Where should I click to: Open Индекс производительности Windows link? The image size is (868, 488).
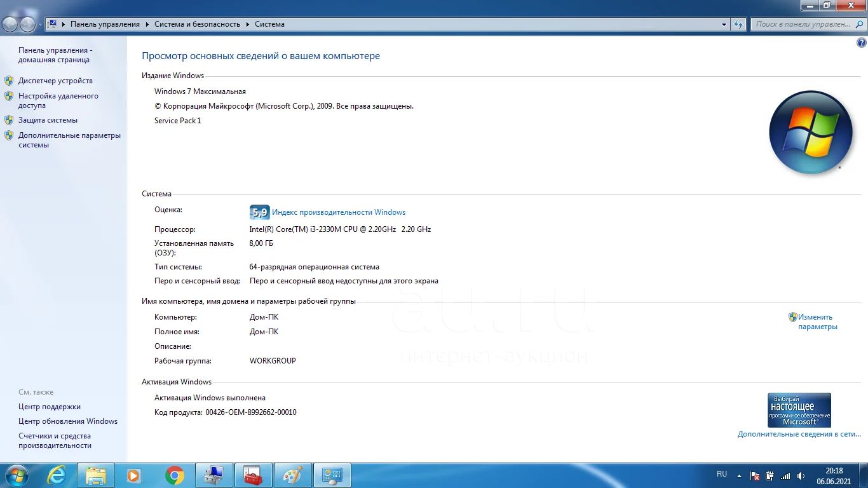tap(339, 212)
